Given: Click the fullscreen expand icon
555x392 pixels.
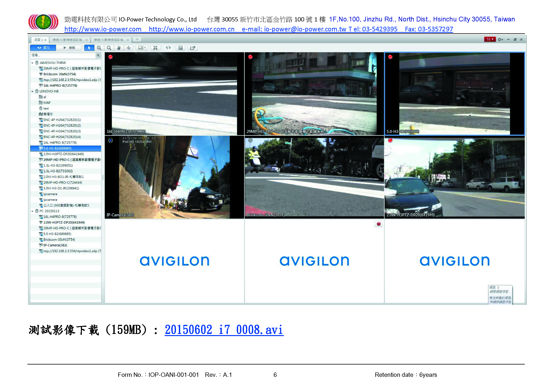Looking at the screenshot, I should click(x=156, y=48).
